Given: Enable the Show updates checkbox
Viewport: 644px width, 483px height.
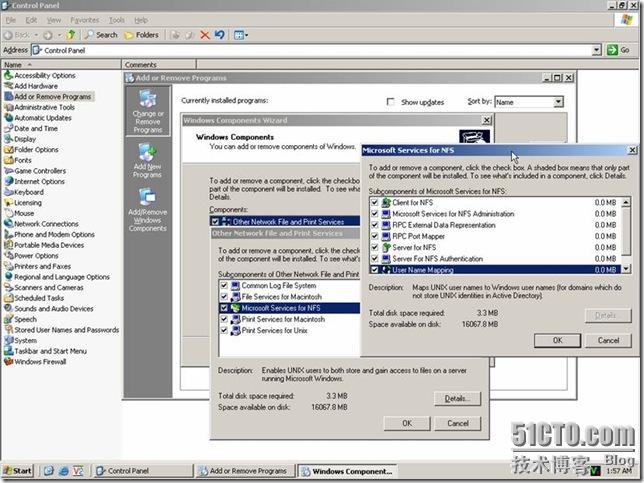Looking at the screenshot, I should coord(391,101).
